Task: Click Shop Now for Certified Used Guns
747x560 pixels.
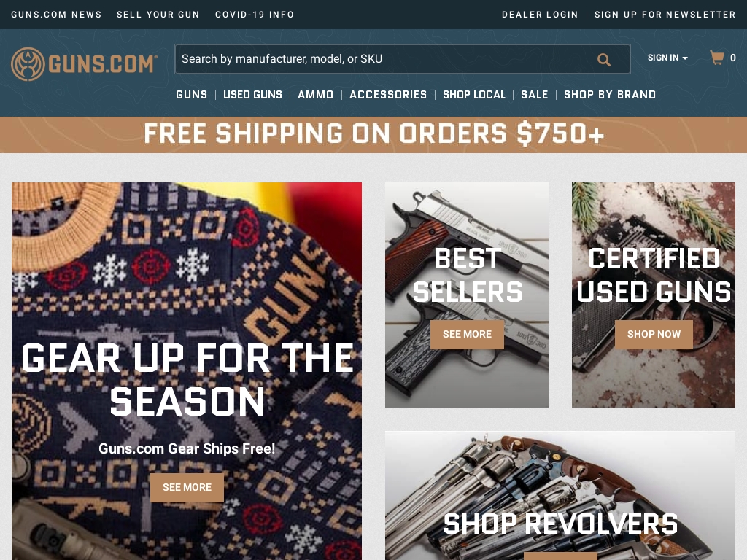Action: pyautogui.click(x=654, y=334)
